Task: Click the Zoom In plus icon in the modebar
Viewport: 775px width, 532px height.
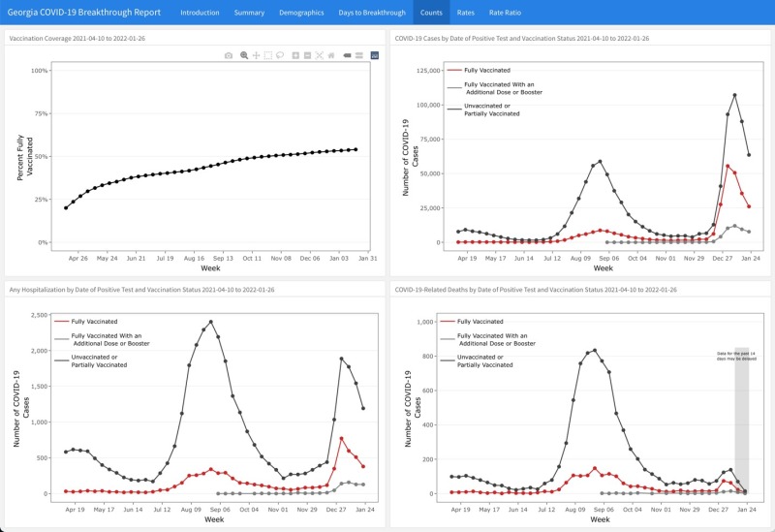Action: click(295, 55)
